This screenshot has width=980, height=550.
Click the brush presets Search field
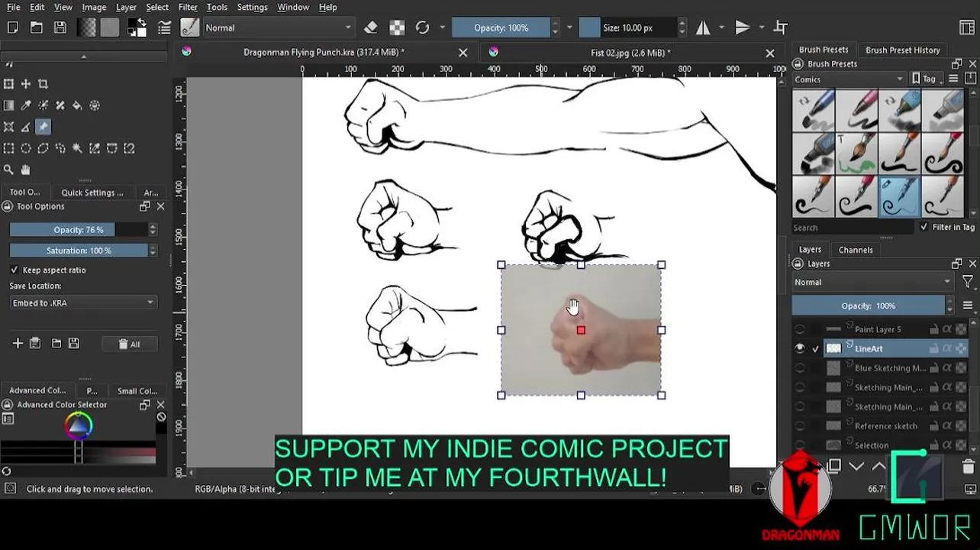[852, 228]
